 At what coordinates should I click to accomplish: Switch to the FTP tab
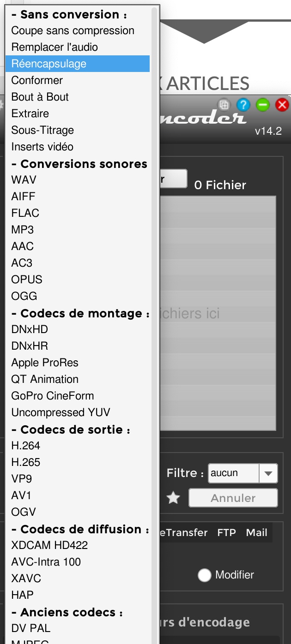tap(226, 533)
